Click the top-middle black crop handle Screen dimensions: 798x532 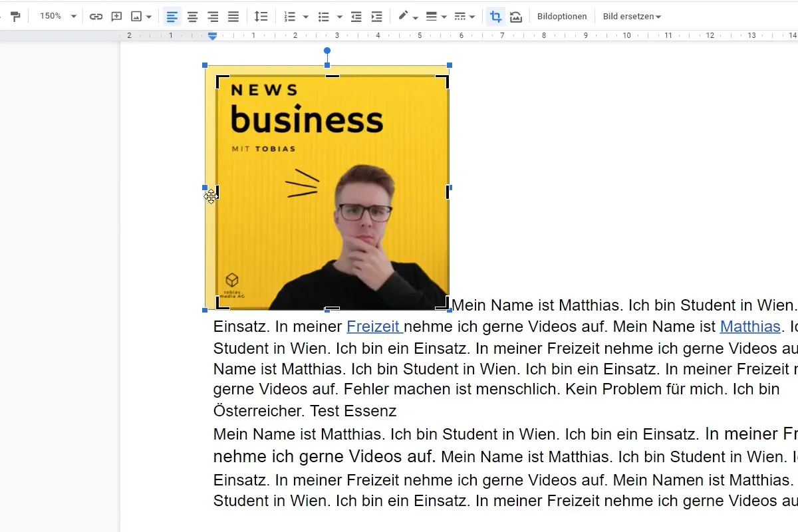pos(332,76)
